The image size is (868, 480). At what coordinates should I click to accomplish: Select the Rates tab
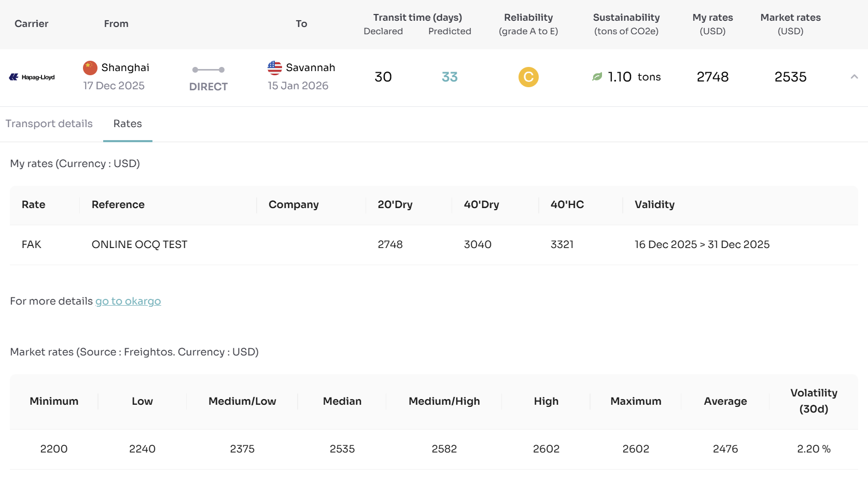click(x=128, y=124)
